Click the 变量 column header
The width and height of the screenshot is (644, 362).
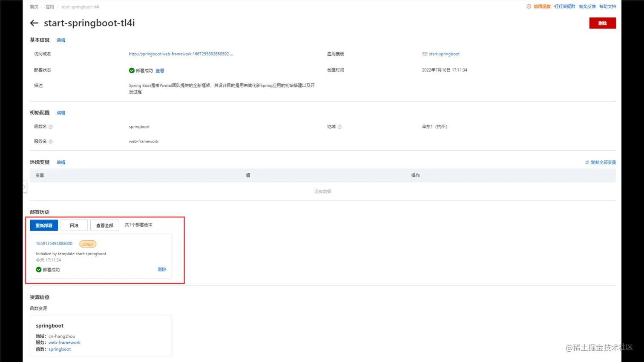(x=40, y=175)
